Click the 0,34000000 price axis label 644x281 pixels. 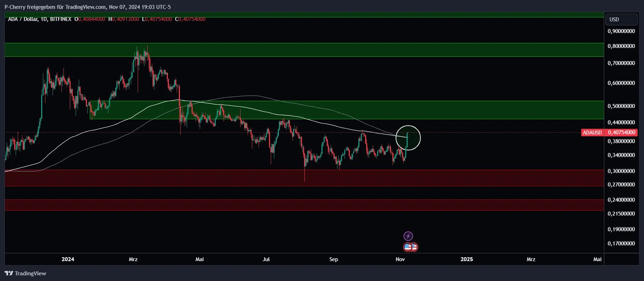(x=621, y=155)
